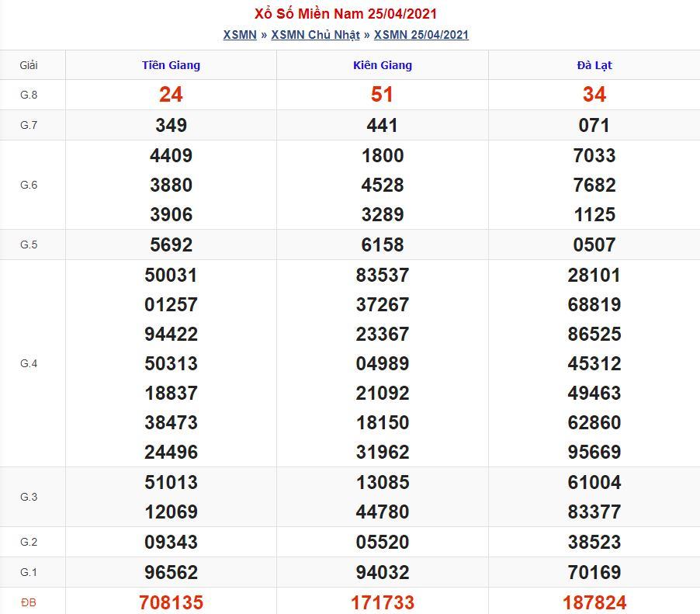Image resolution: width=700 pixels, height=614 pixels.
Task: Select the number 349
Action: 171,125
